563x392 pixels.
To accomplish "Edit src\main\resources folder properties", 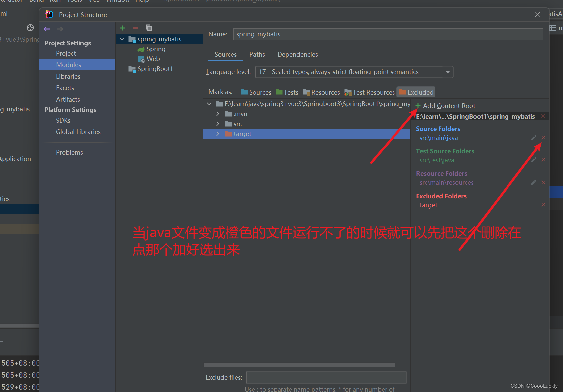I will coord(534,182).
